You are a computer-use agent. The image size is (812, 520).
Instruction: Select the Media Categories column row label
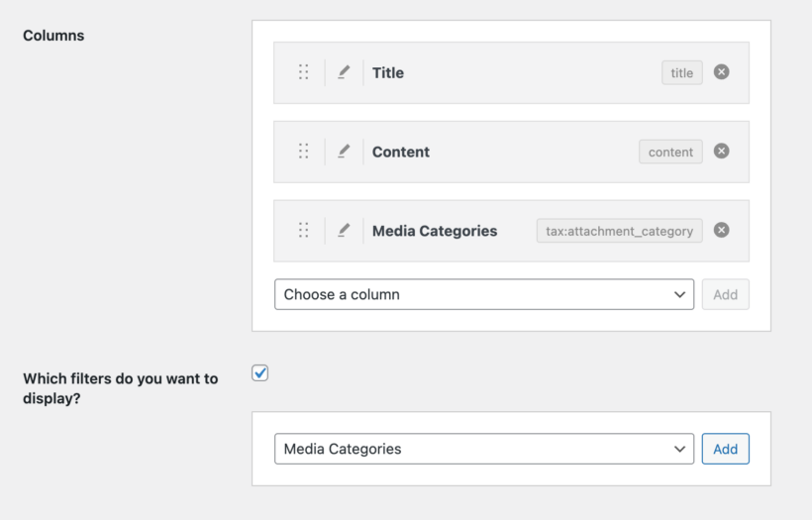pos(435,231)
